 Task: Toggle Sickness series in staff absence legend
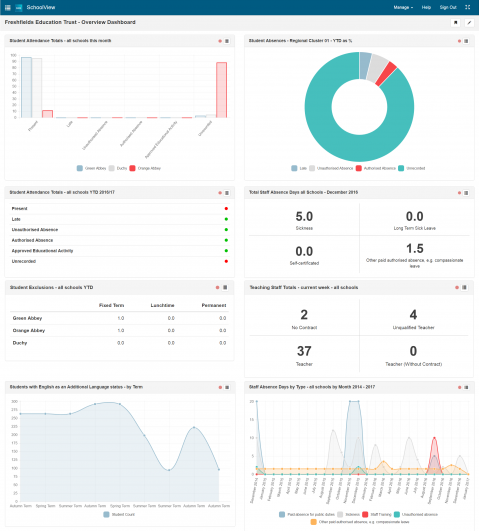[x=349, y=514]
